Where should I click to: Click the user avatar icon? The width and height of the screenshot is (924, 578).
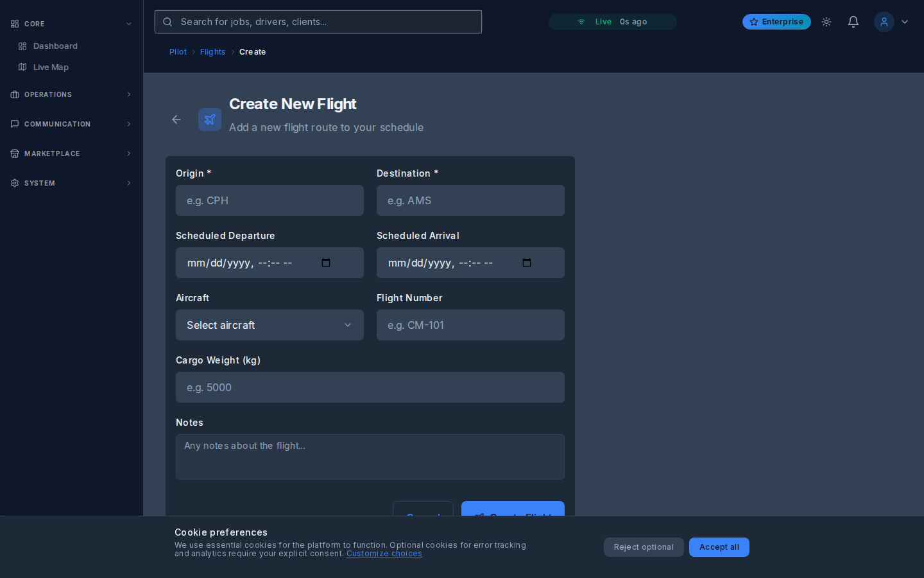coord(884,22)
